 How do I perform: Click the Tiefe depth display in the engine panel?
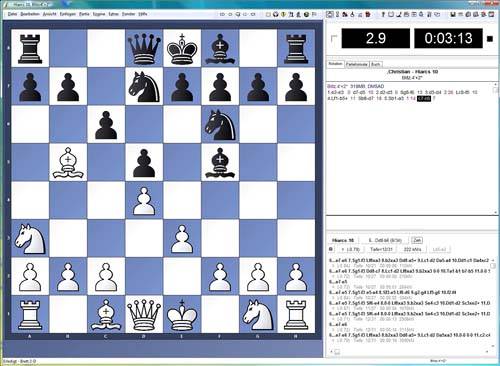click(x=381, y=249)
